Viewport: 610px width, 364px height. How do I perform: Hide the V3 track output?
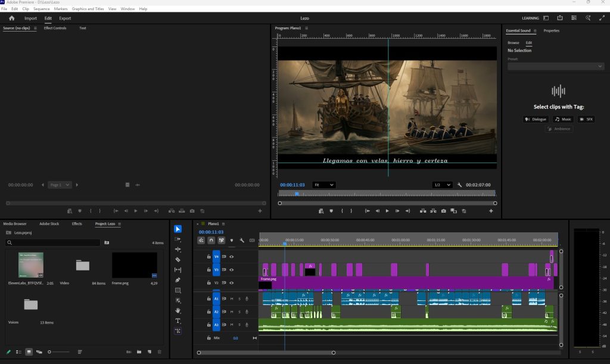[x=232, y=269]
